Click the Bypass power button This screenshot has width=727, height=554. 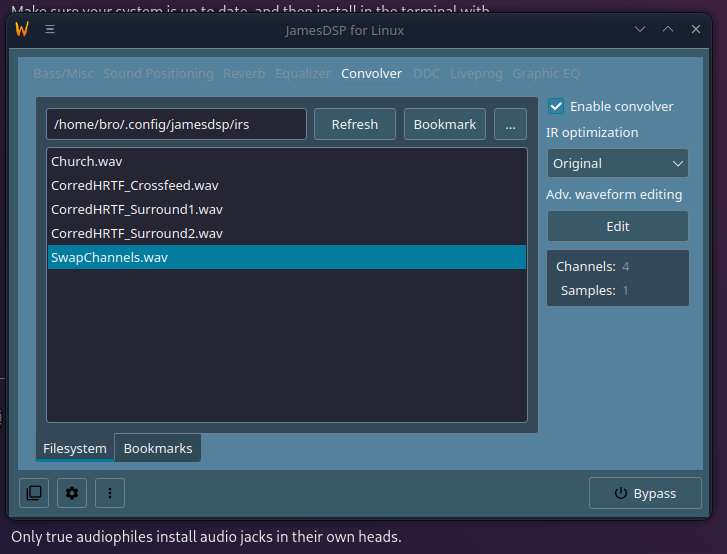[644, 493]
